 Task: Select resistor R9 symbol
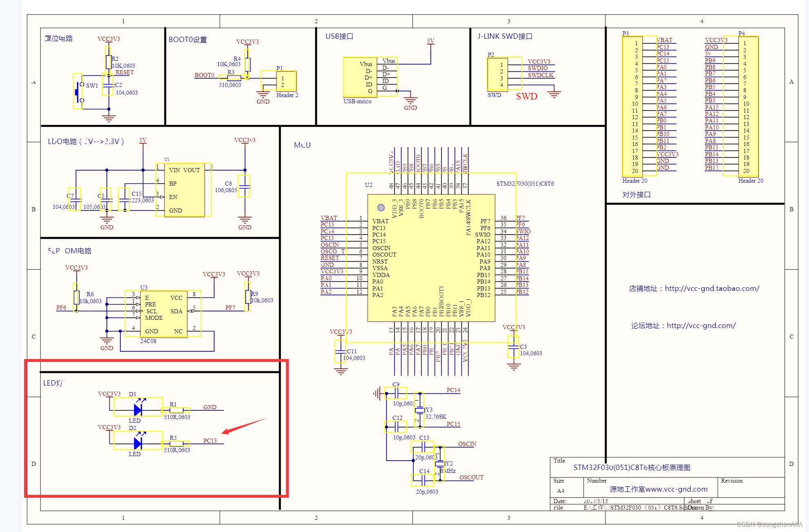pos(247,297)
